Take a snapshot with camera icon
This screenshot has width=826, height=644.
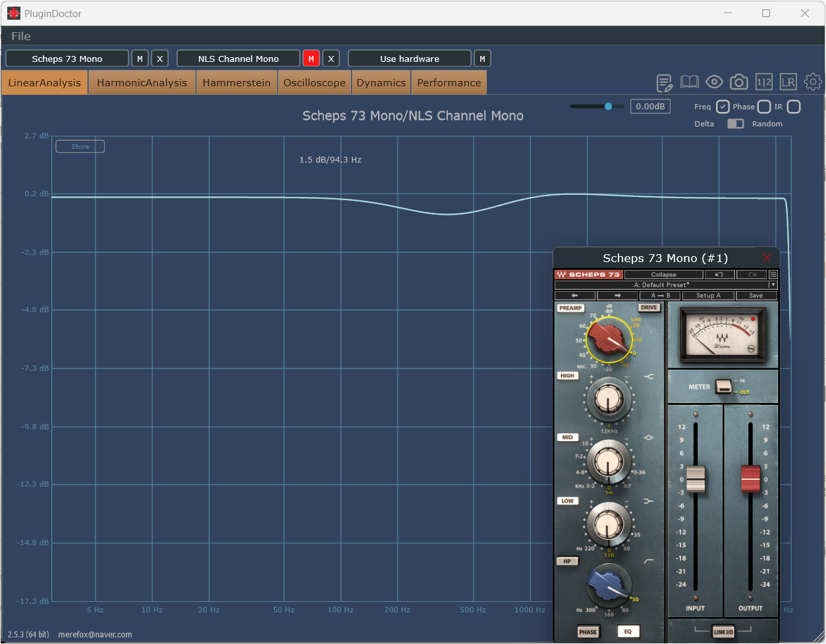[739, 82]
